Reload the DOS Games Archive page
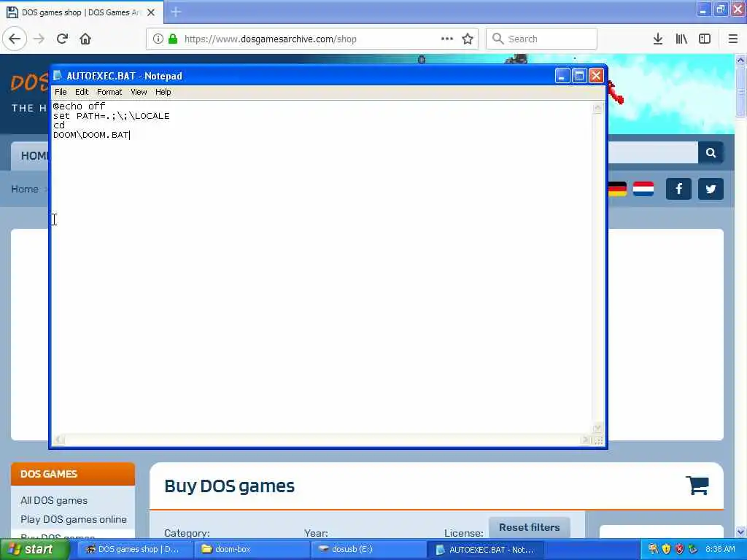Viewport: 747px width, 560px height. (62, 39)
